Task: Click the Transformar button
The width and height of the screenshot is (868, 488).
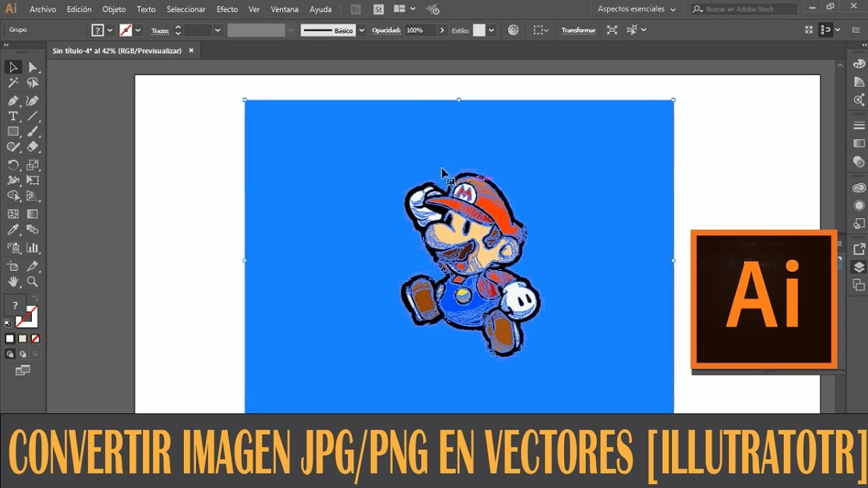Action: [578, 30]
